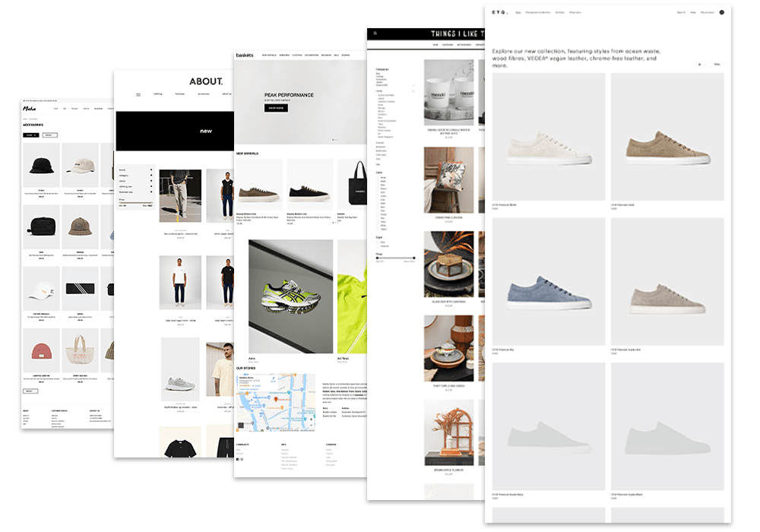760x532 pixels.
Task: Open the beige cap product on Maha
Action: (x=80, y=165)
